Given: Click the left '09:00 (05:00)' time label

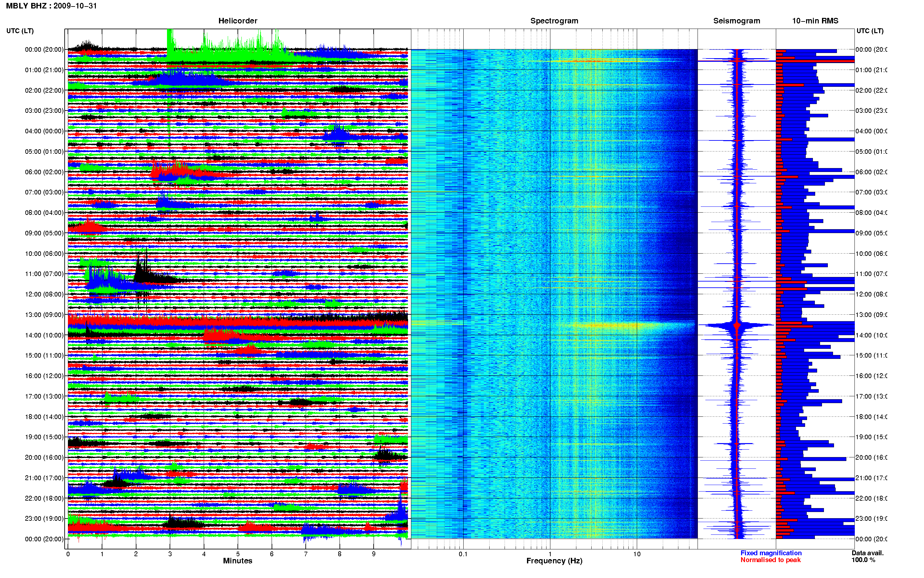Looking at the screenshot, I should [44, 233].
